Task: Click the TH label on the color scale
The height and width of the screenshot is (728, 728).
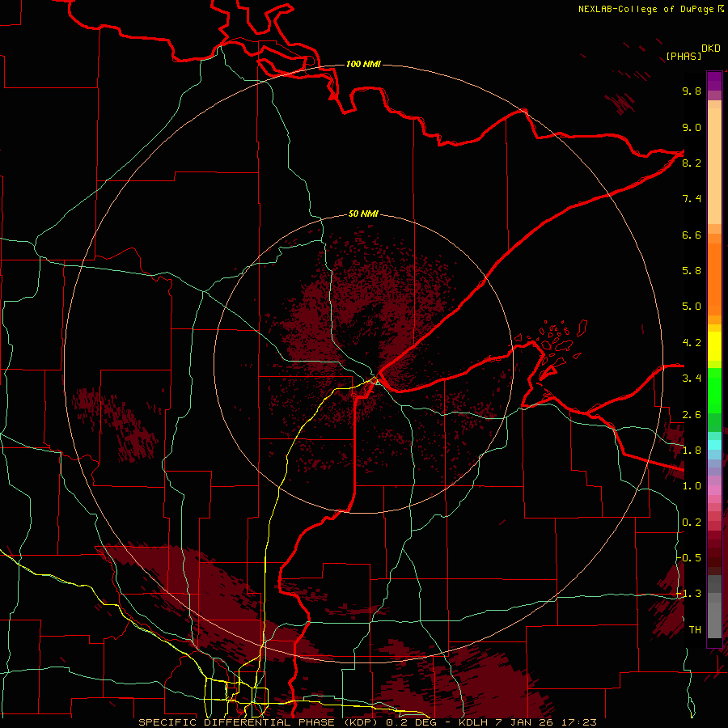Action: tap(695, 629)
